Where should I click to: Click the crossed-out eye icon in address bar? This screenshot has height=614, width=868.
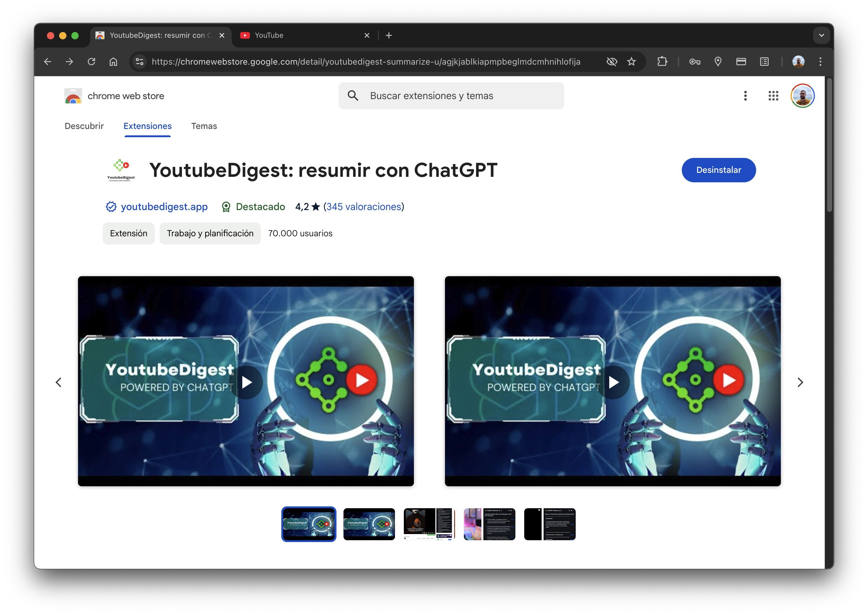pos(612,62)
